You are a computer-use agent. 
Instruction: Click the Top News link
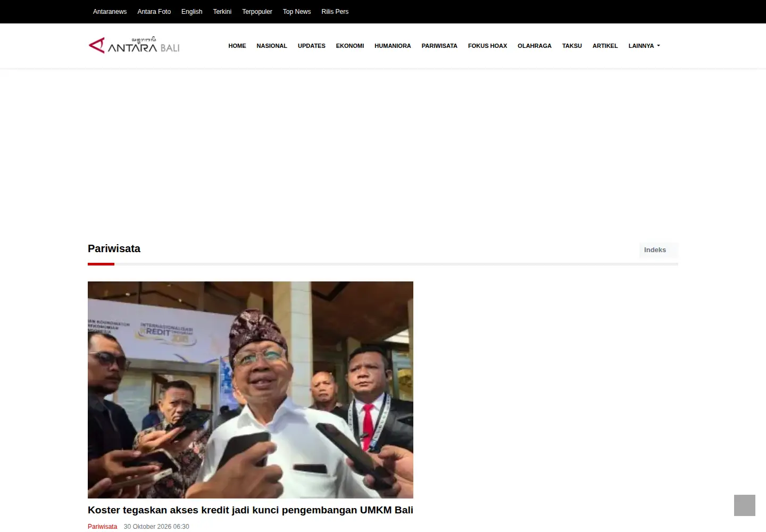(297, 12)
